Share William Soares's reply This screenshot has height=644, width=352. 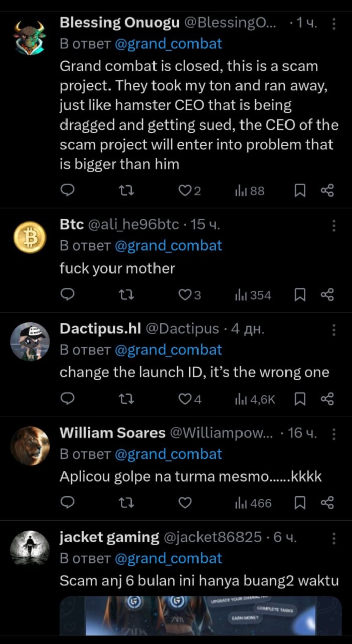click(x=327, y=503)
